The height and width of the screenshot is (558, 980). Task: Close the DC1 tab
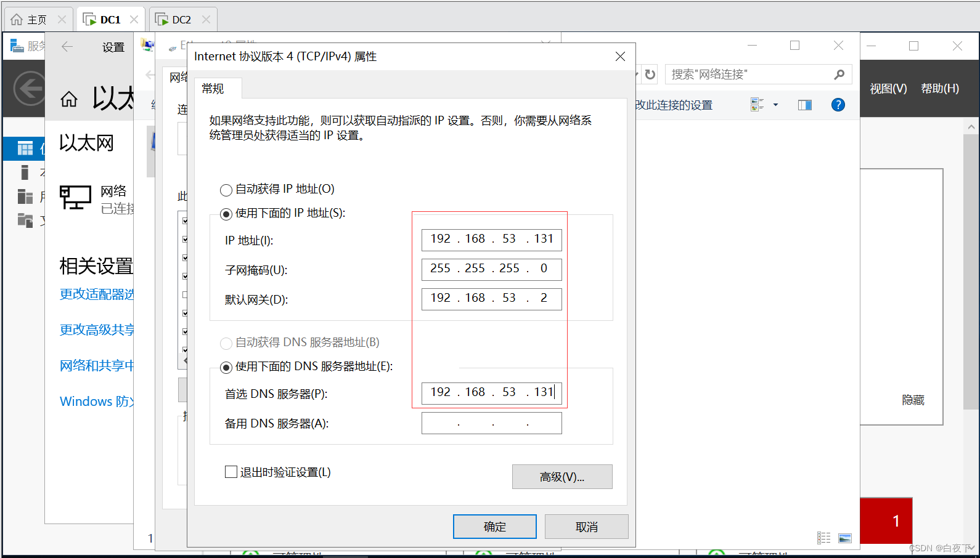coord(134,20)
